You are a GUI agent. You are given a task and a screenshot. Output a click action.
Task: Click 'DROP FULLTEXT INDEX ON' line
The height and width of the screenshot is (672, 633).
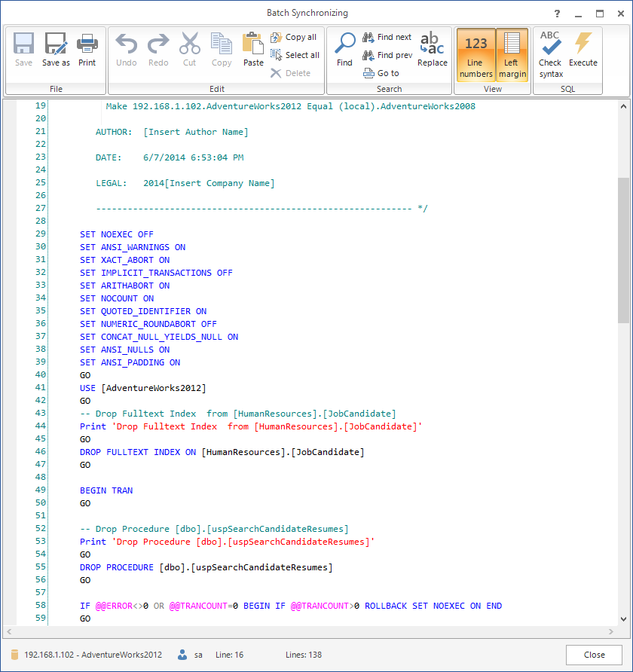222,452
